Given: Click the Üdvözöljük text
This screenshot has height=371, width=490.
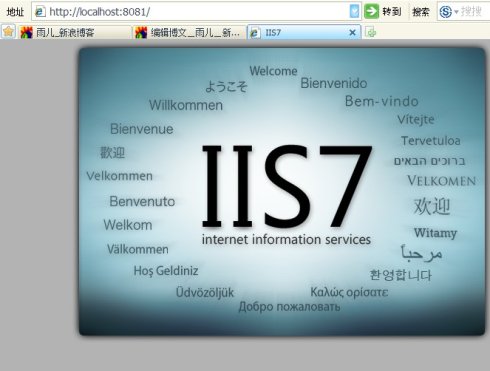Looking at the screenshot, I should [x=205, y=292].
